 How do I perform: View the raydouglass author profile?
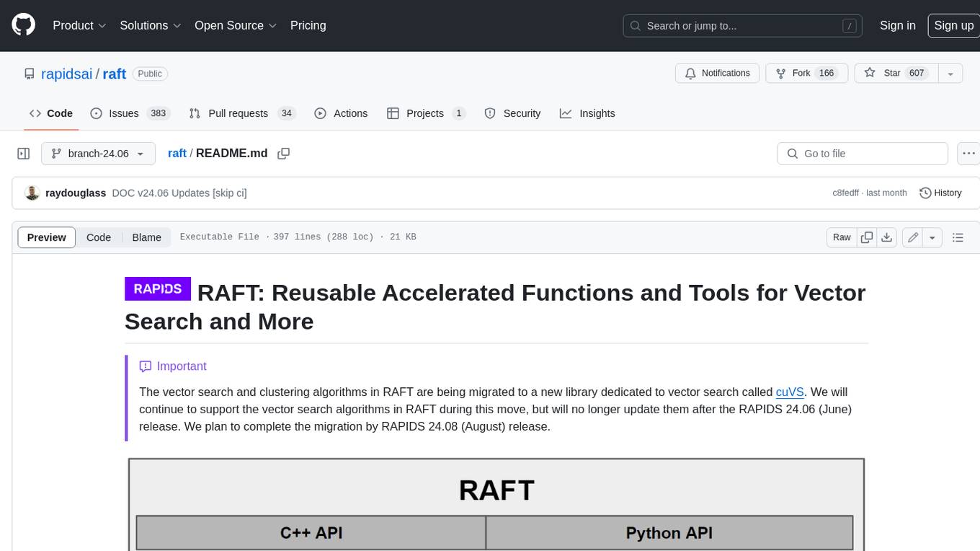pos(76,193)
